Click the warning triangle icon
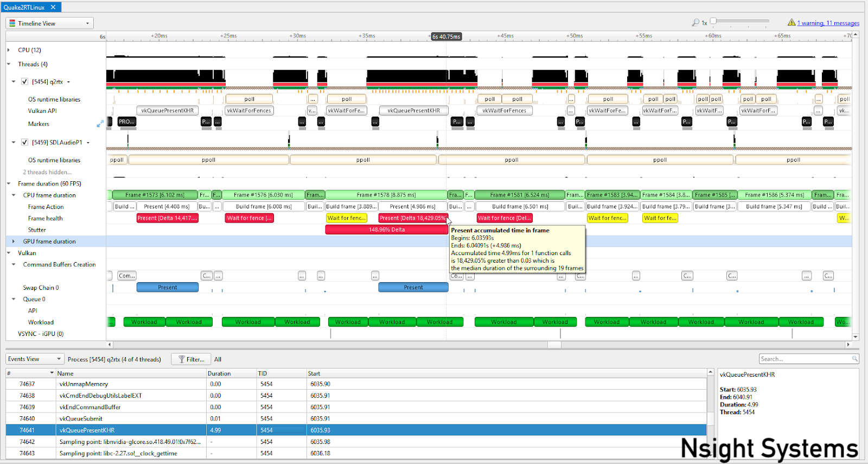 792,22
